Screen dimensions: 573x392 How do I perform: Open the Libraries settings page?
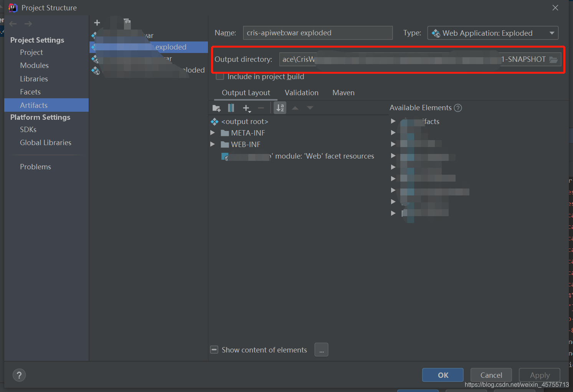[x=34, y=79]
